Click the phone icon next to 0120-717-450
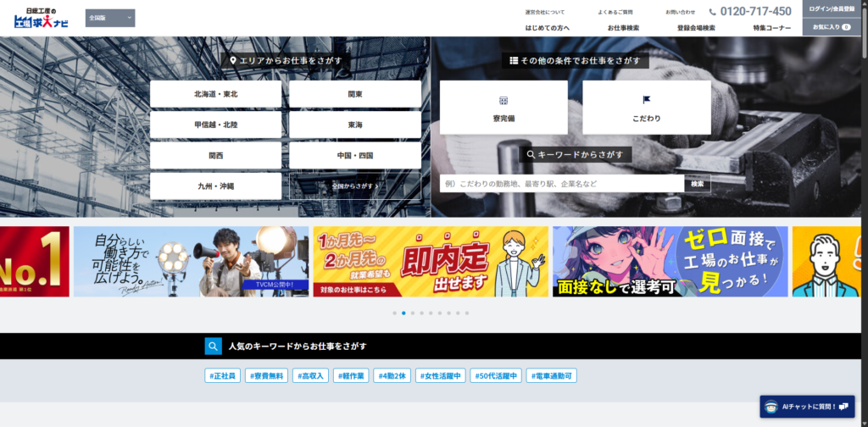 point(713,12)
